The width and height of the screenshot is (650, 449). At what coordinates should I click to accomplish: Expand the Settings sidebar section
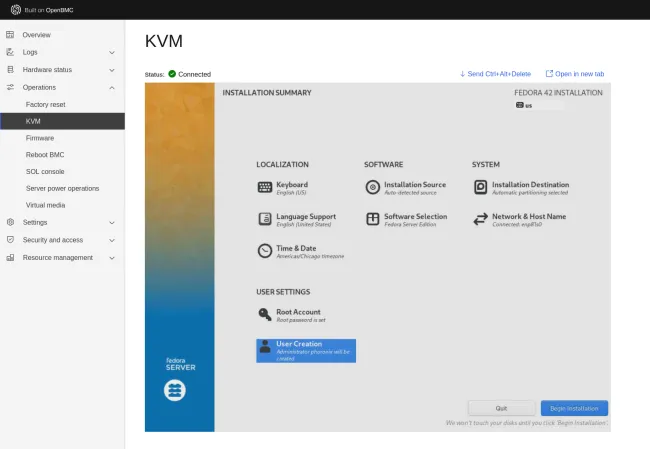[x=111, y=222]
